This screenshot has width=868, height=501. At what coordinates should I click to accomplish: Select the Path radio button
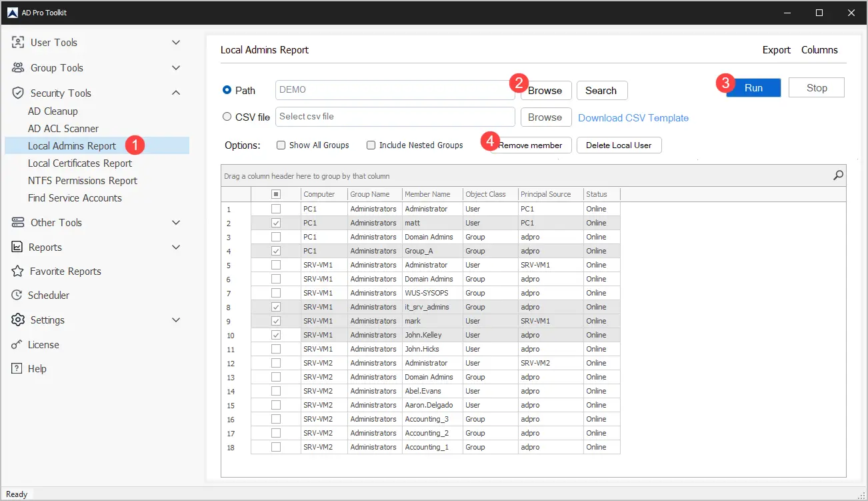point(227,90)
